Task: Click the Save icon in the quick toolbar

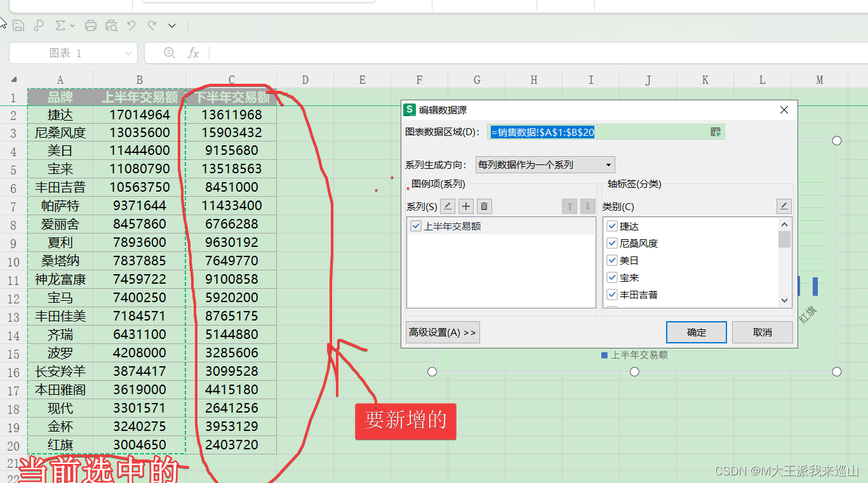Action: tap(18, 26)
